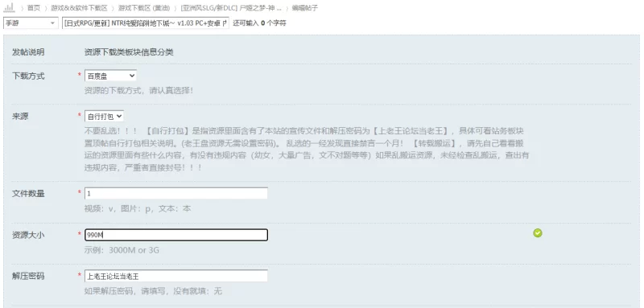The width and height of the screenshot is (644, 308).
Task: Open the 手游 category dropdown
Action: 31,23
